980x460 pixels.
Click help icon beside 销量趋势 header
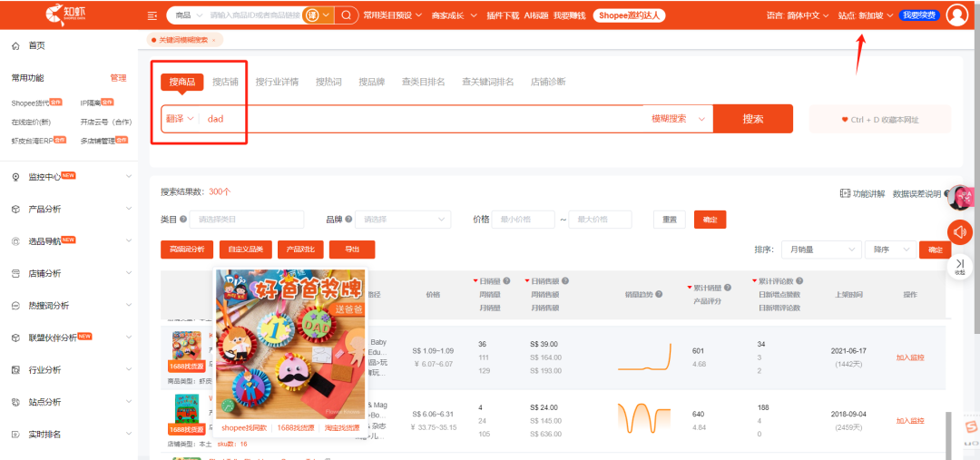(659, 294)
